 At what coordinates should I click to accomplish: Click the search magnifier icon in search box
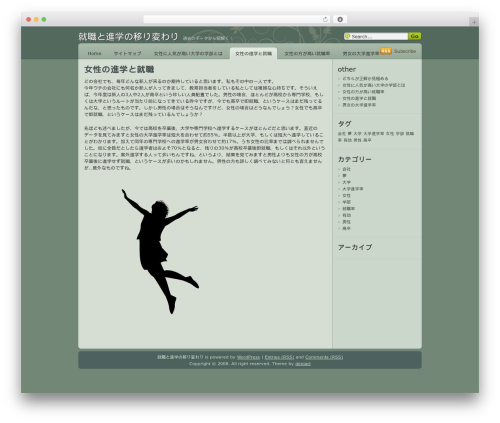[x=347, y=36]
